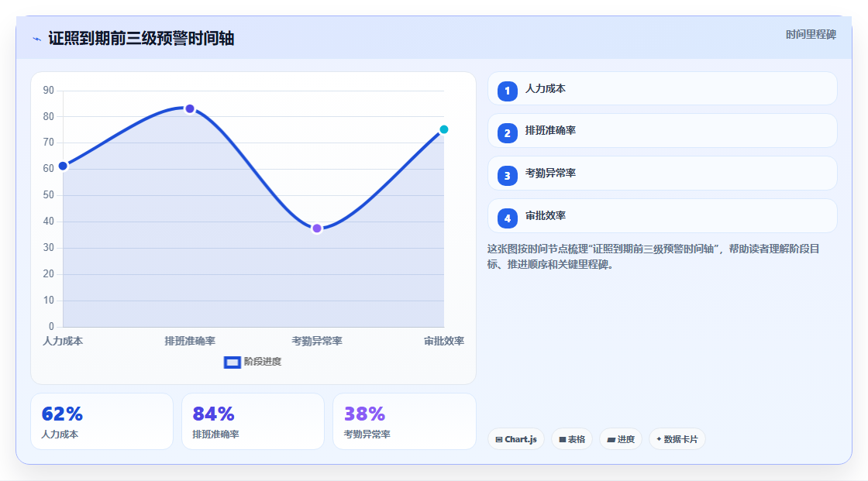The width and height of the screenshot is (868, 481).
Task: Toggle the 阶段进度 legend swatch
Action: (232, 362)
